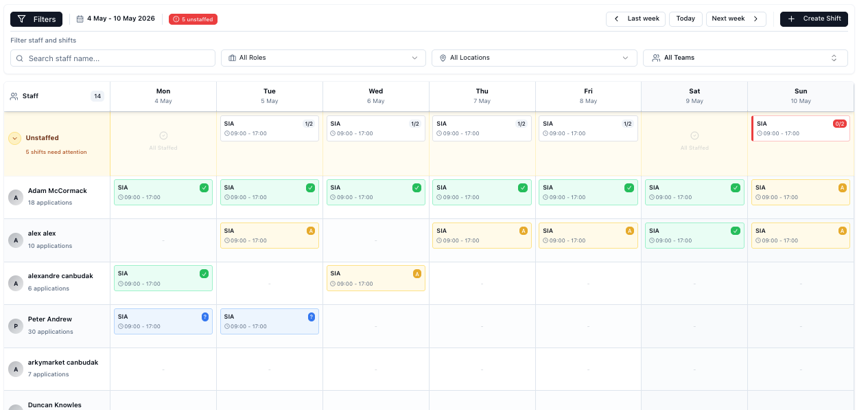Image resolution: width=868 pixels, height=410 pixels.
Task: Open the All Roles dropdown
Action: (323, 58)
